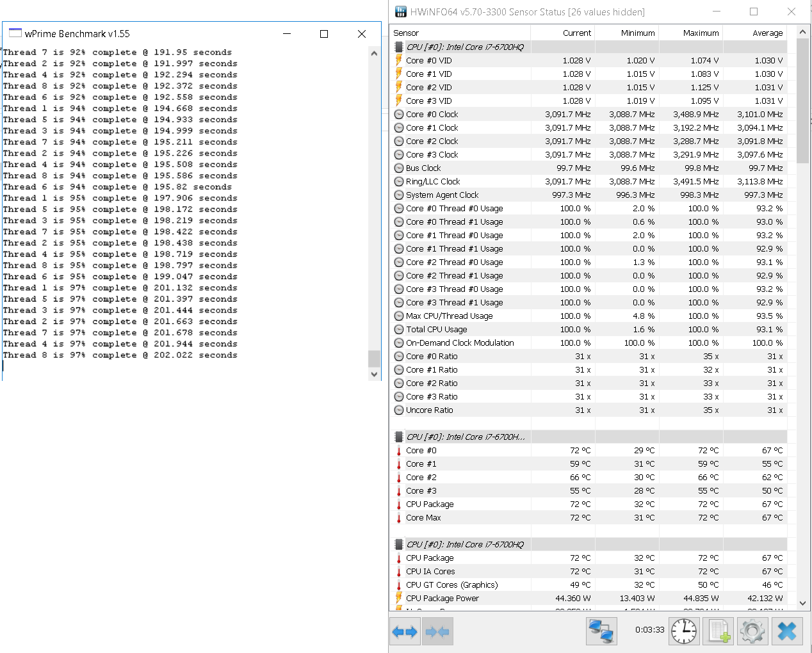This screenshot has height=653, width=812.
Task: Click the 1.125 V maximum VID value
Action: [704, 87]
